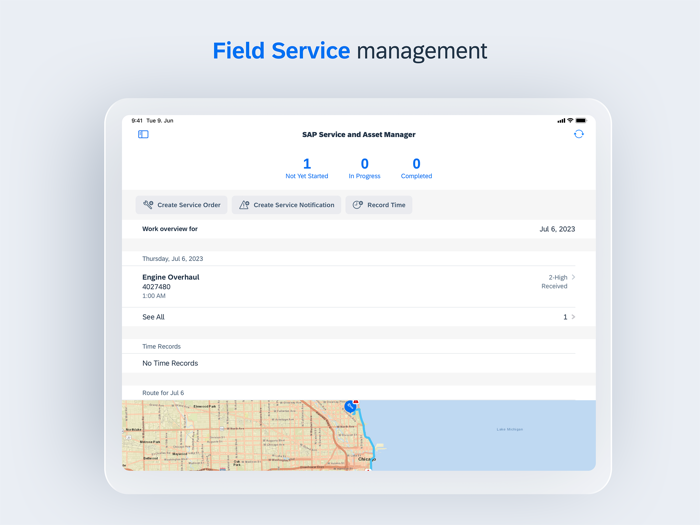Open the In Progress count
700x525 pixels.
click(x=364, y=168)
